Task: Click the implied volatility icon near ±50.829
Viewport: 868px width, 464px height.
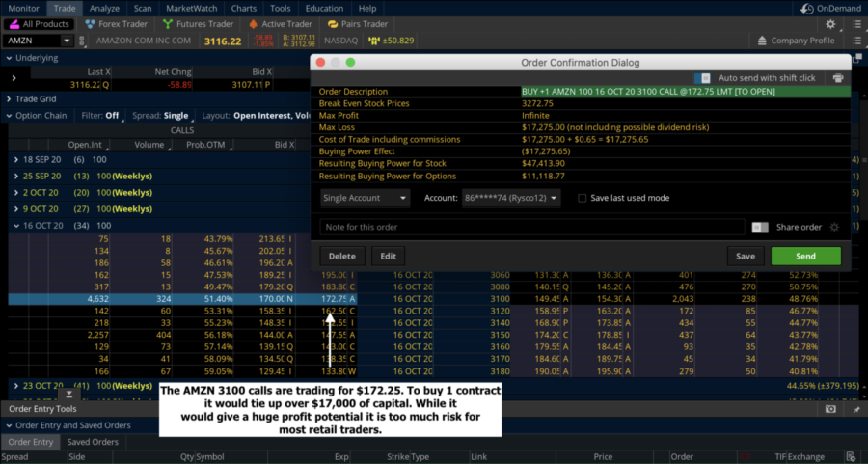Action: (x=374, y=41)
